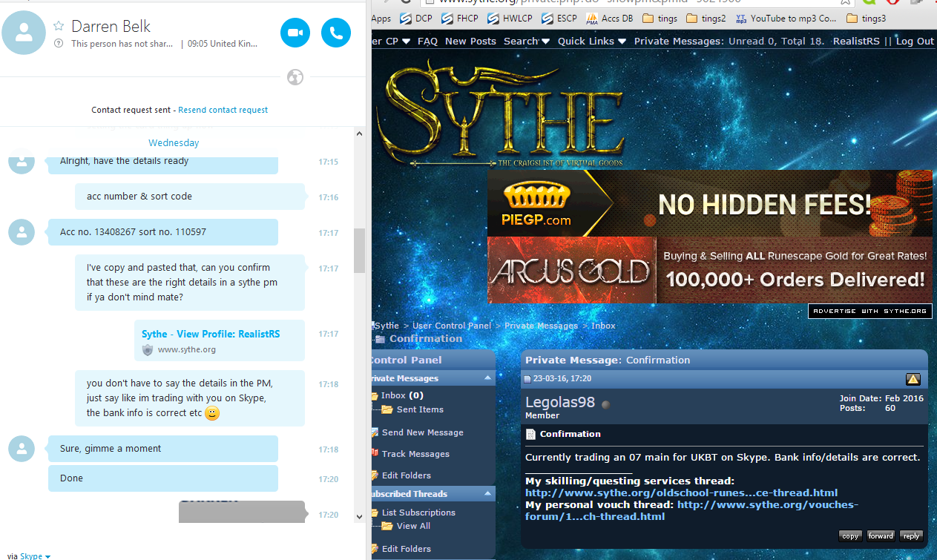937x560 pixels.
Task: Click the folder icon beside the Confirmation page title
Action: click(x=380, y=340)
